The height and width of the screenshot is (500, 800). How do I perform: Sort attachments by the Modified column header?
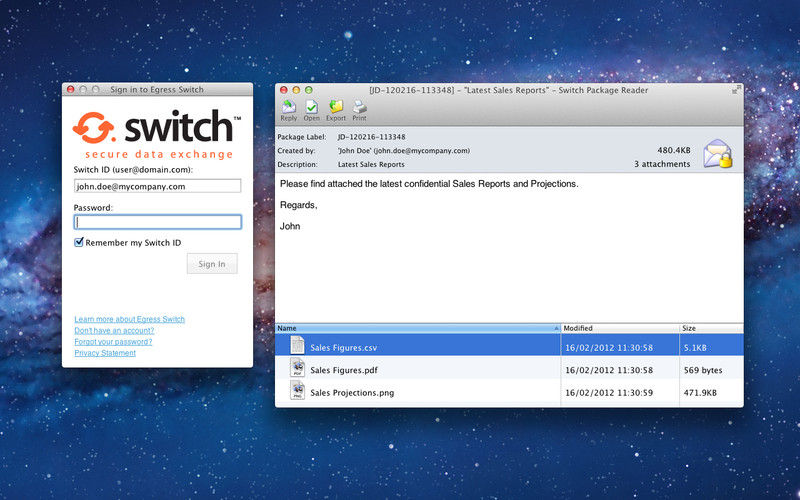pos(620,328)
